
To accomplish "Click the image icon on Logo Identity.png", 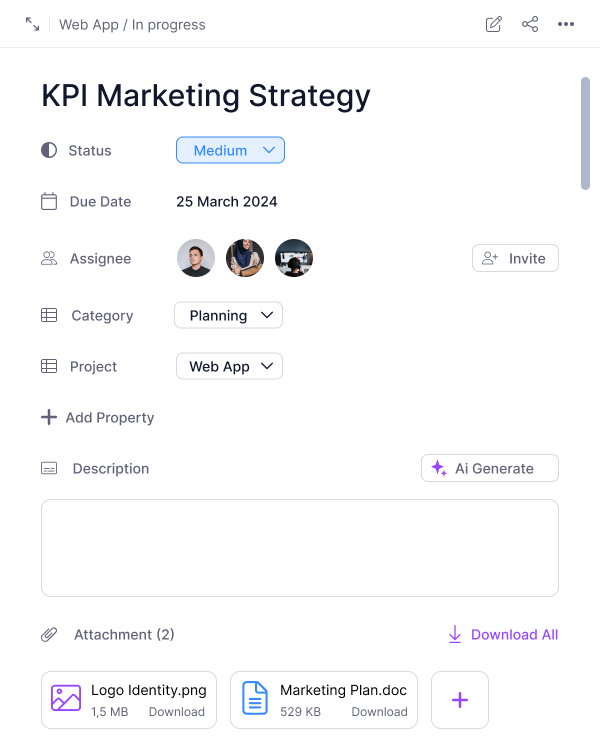I will coord(66,698).
